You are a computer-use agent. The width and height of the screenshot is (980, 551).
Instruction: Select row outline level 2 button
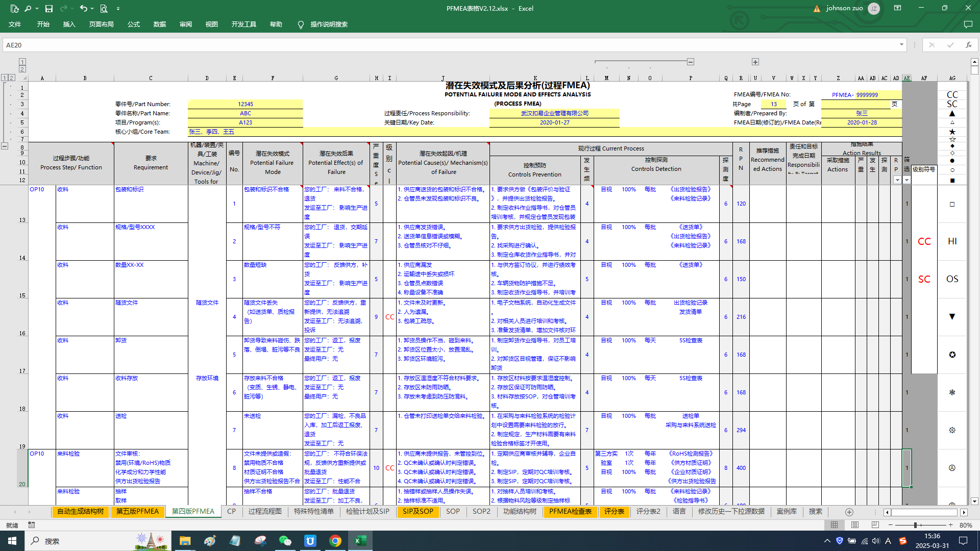(11, 78)
